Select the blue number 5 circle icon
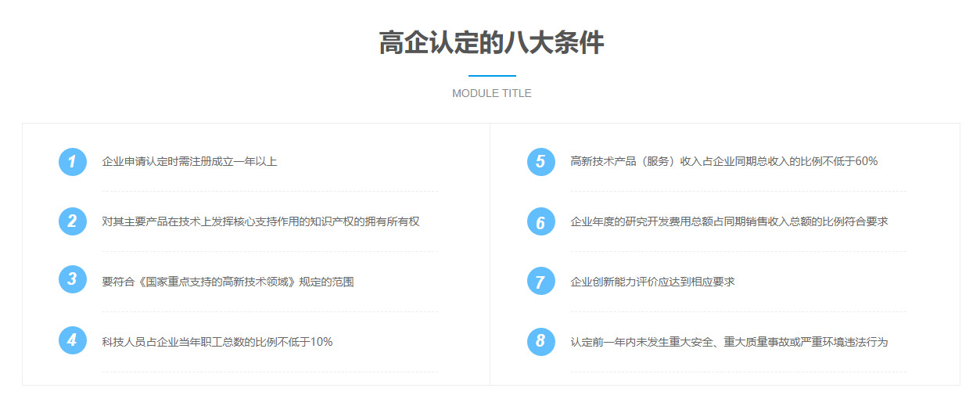This screenshot has height=399, width=980. click(540, 162)
